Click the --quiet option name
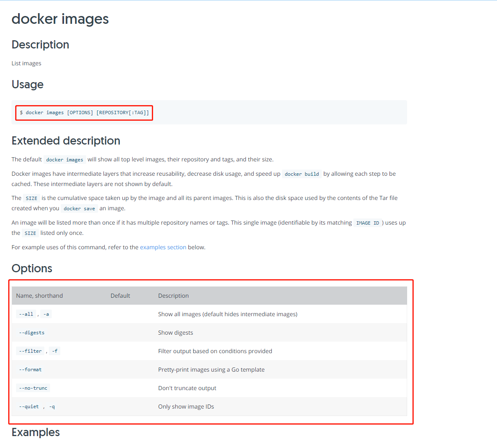Screen dimensions: 497x448 (x=29, y=407)
